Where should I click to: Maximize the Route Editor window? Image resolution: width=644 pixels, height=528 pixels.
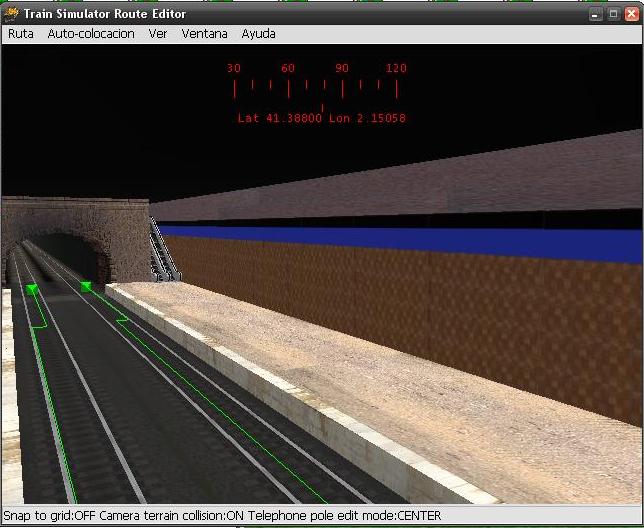613,13
